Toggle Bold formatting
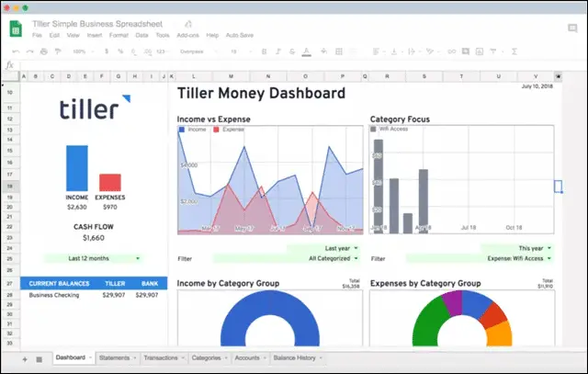 coord(264,51)
